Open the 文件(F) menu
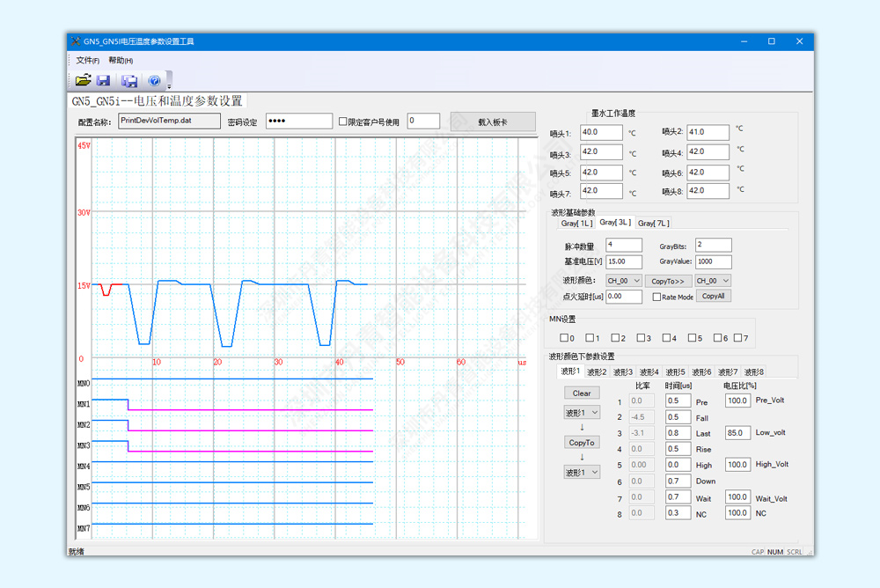Screen dimensions: 880x588 click(x=87, y=61)
